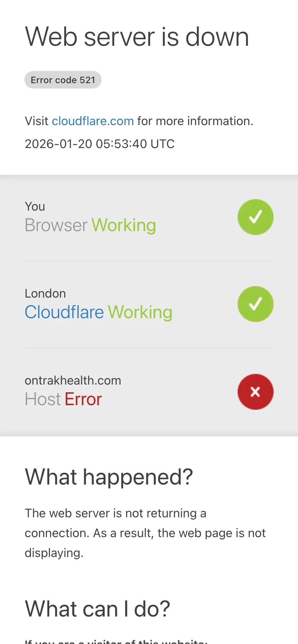Click the green 'Working' text next to Browser
Viewport: 298px width, 644px height.
[124, 225]
